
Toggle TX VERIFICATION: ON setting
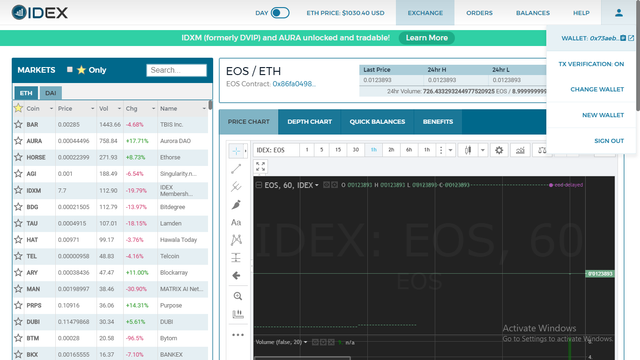click(x=591, y=64)
